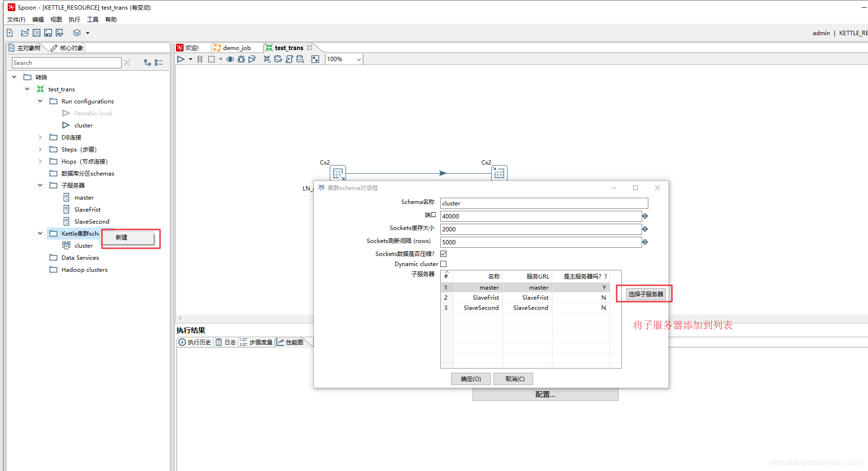Viewport: 868px width, 471px height.
Task: Expand the Hops (节点连接) folder
Action: click(40, 161)
